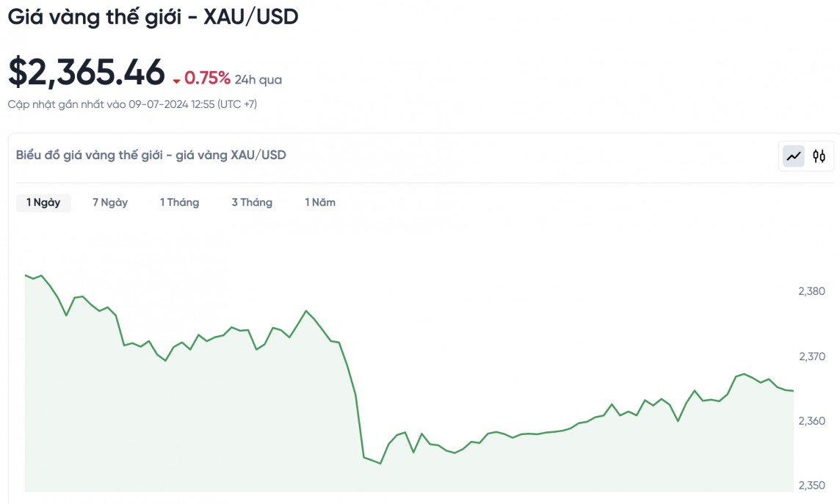Click the 2,380 y-axis label

coord(811,291)
